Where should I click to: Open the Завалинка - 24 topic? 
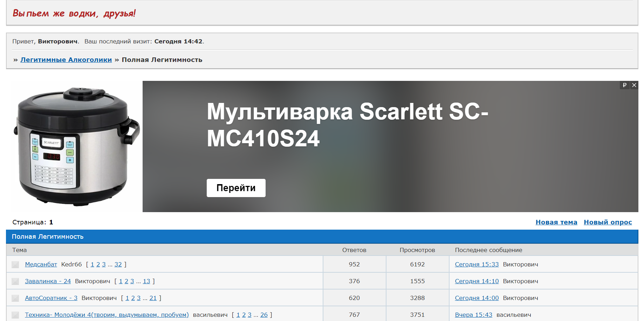tap(48, 281)
